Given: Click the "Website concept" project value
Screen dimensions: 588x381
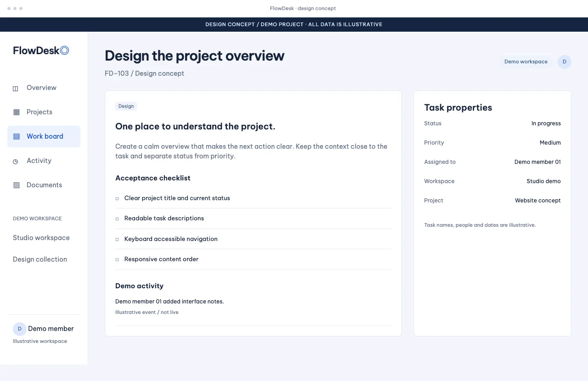Looking at the screenshot, I should 538,201.
